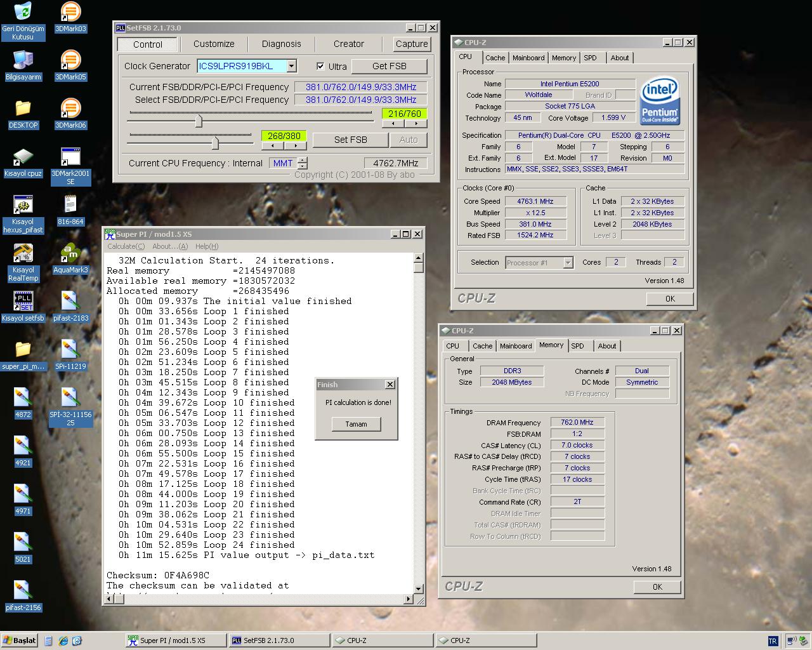Open the Bilgisayarım desktop icon
This screenshot has height=650, width=812.
click(x=23, y=66)
